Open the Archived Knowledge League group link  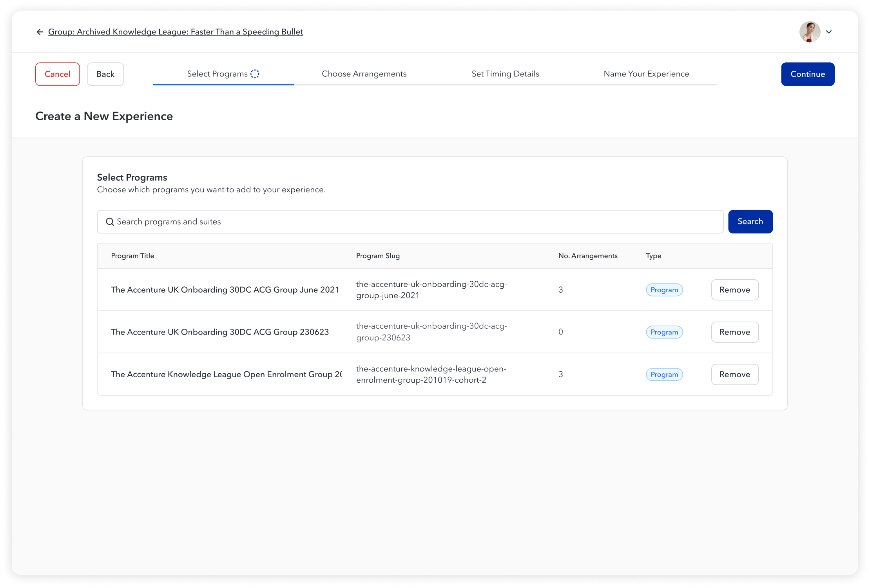tap(175, 32)
